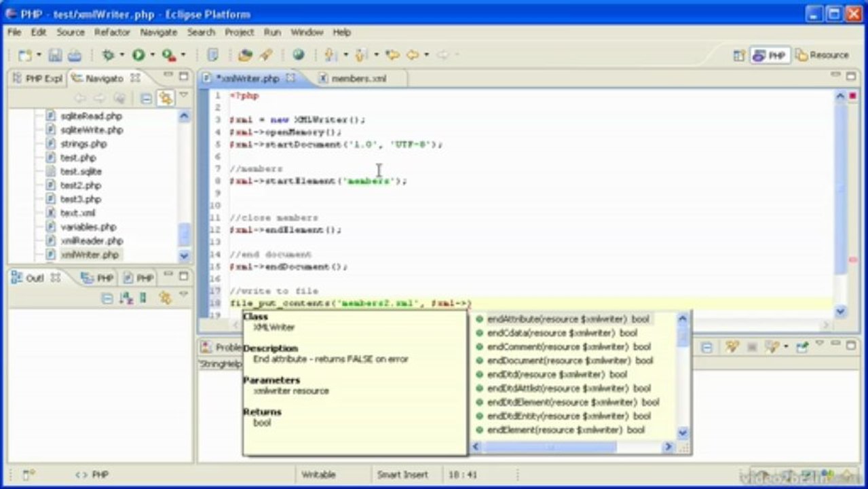
Task: Click the External Tools run icon
Action: [x=168, y=55]
